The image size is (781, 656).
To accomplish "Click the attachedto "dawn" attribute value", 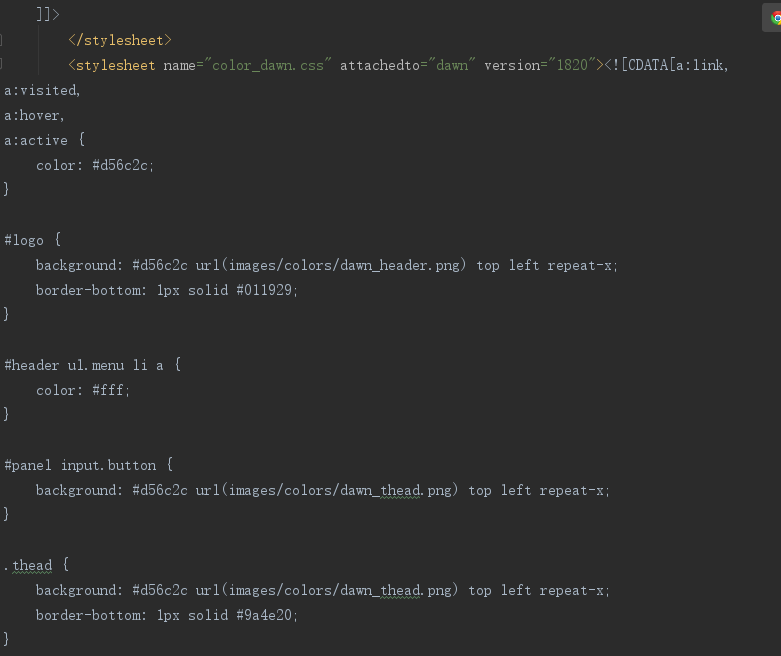I will [452, 65].
